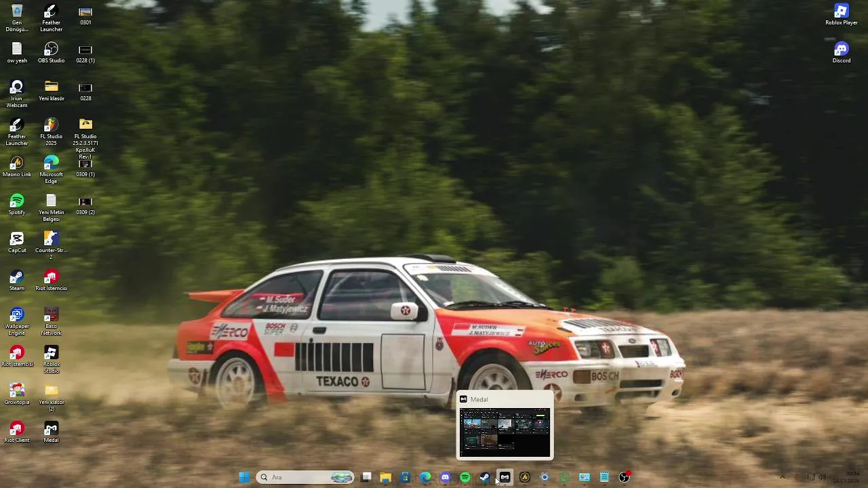
Task: Show hidden system tray icons
Action: click(782, 477)
